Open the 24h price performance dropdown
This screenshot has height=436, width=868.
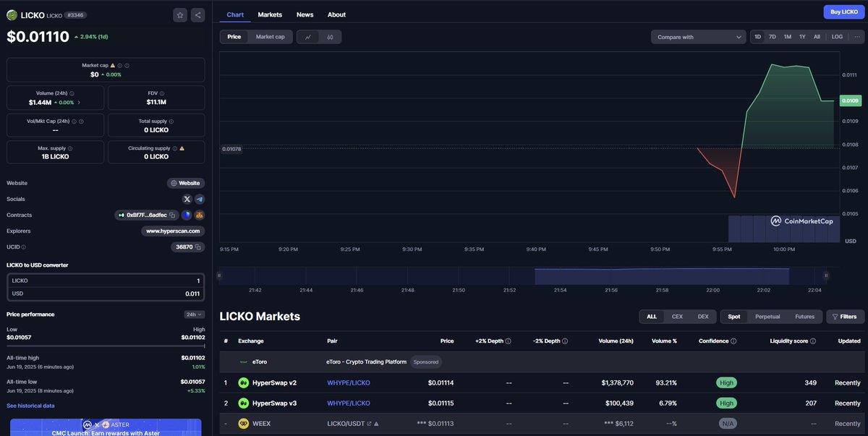[x=195, y=315]
